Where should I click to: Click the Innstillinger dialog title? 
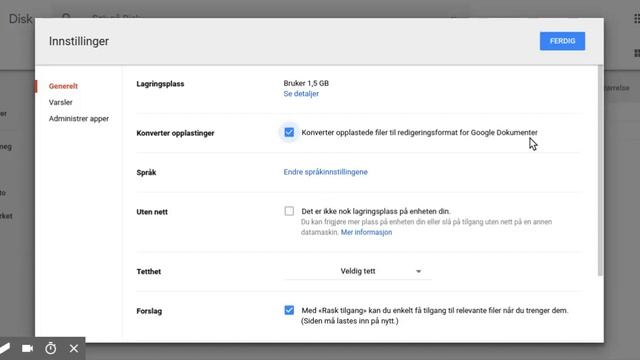pyautogui.click(x=79, y=41)
